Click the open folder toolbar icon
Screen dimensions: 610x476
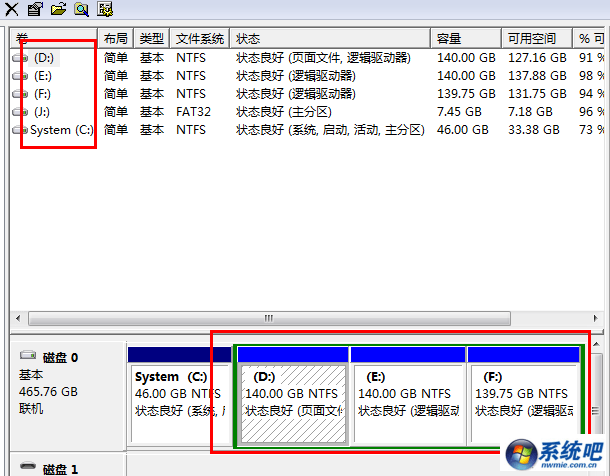(58, 9)
